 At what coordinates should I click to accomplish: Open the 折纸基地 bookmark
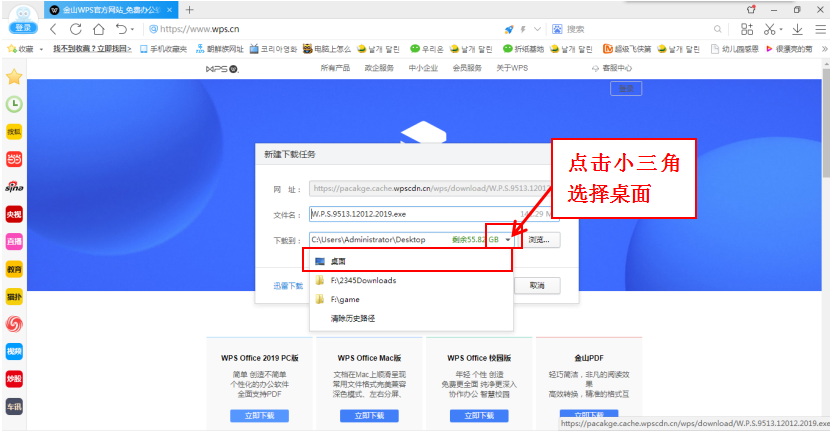click(x=524, y=49)
